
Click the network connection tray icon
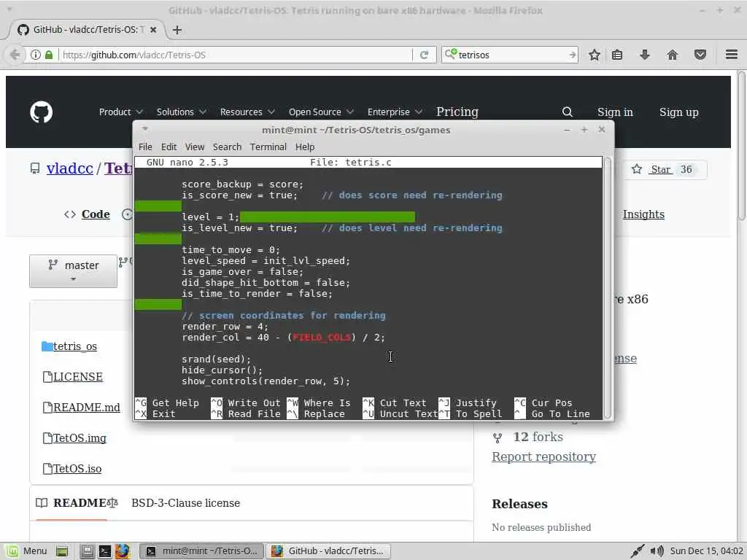pos(638,551)
